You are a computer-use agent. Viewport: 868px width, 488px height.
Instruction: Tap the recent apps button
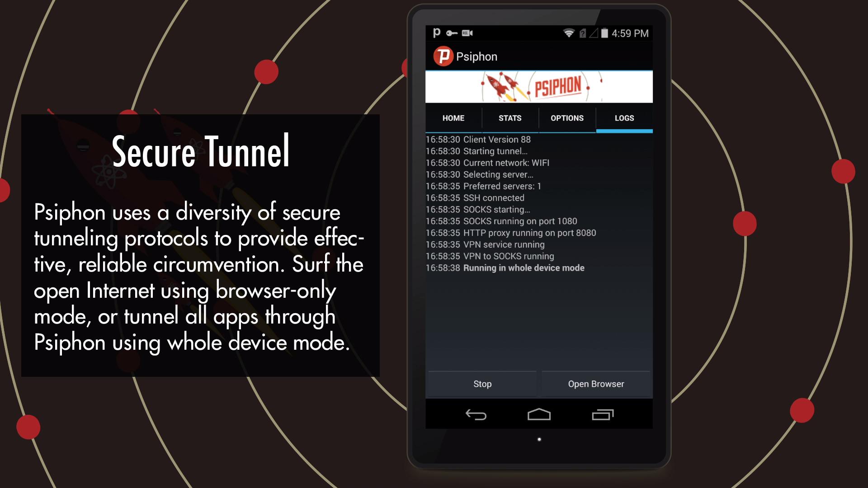[x=602, y=415]
